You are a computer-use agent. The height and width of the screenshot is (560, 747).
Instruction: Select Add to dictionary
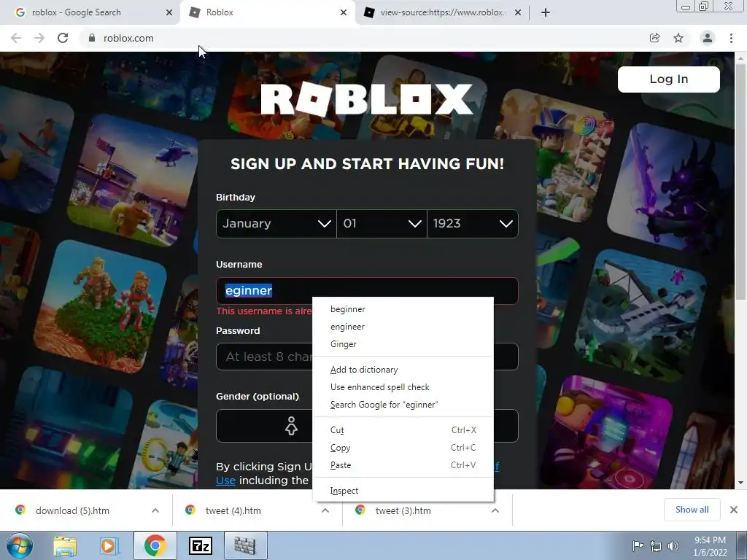tap(403, 370)
